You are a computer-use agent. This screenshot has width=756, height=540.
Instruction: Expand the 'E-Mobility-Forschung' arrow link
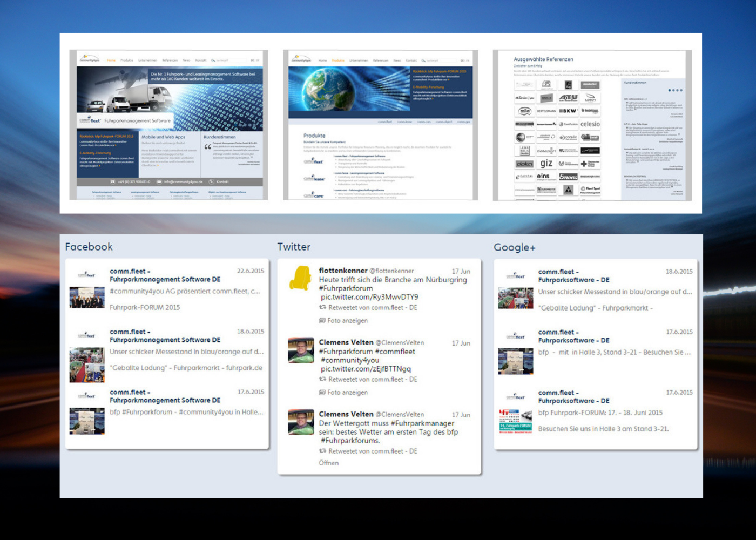pos(99,165)
